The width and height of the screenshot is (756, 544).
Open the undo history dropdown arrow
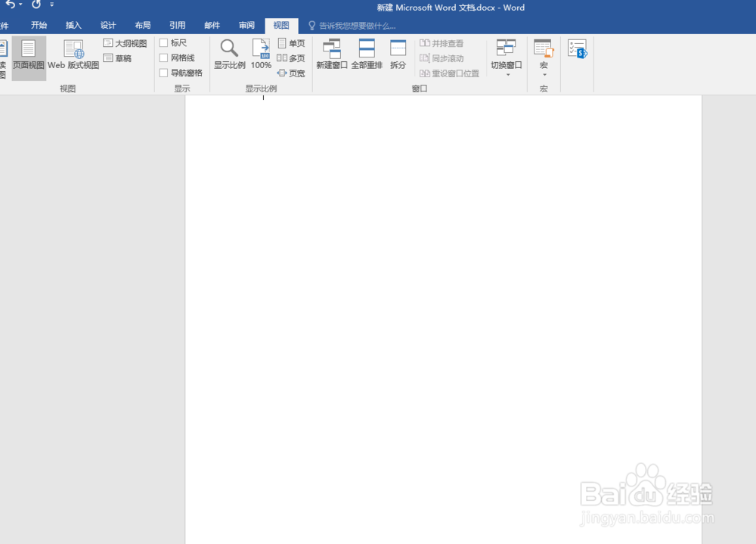point(20,5)
